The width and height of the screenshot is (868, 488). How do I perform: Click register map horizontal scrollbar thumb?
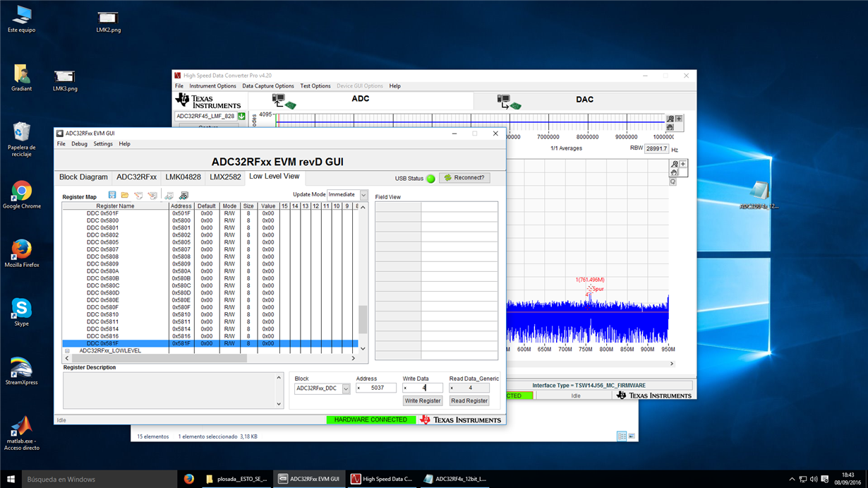[159, 359]
